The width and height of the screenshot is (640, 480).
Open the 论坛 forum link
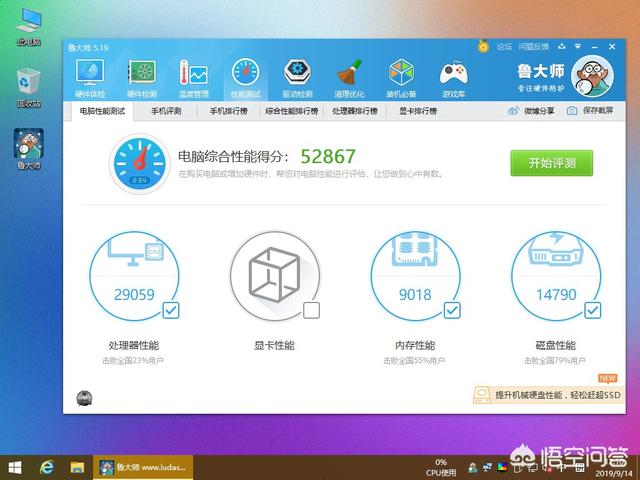[504, 47]
